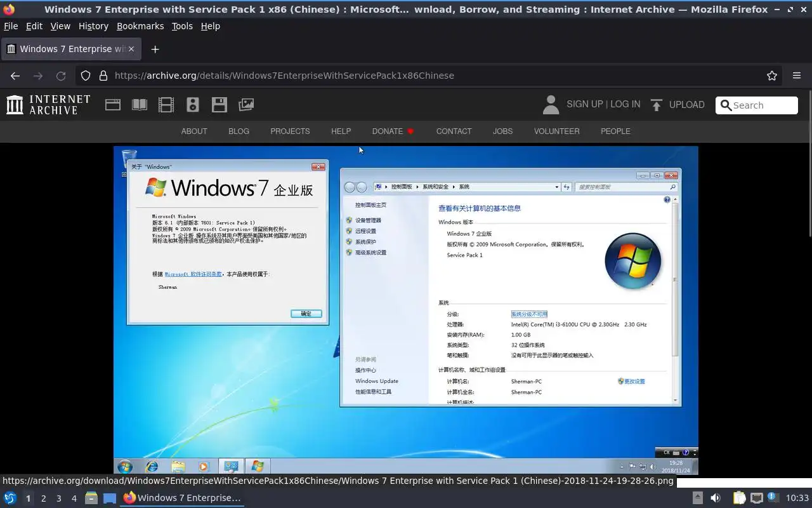The image size is (812, 508).
Task: Open the Bookmarks menu
Action: point(140,26)
